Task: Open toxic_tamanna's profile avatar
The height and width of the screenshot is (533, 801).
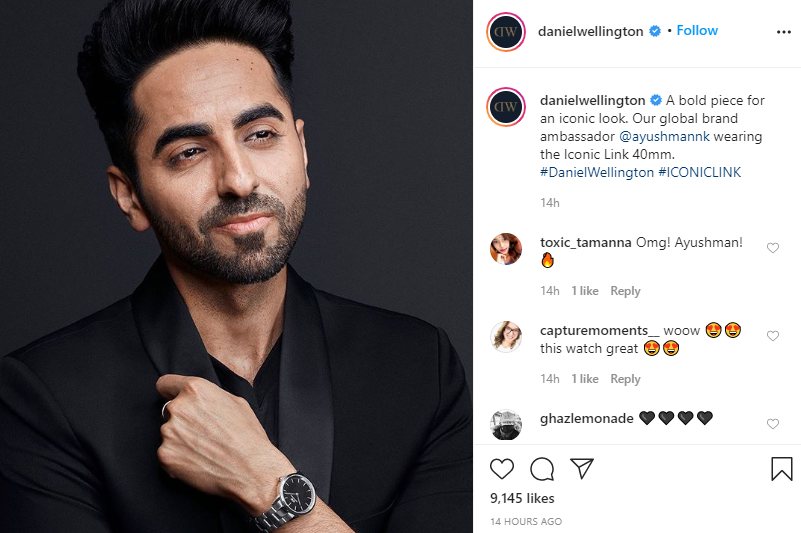Action: pyautogui.click(x=506, y=249)
